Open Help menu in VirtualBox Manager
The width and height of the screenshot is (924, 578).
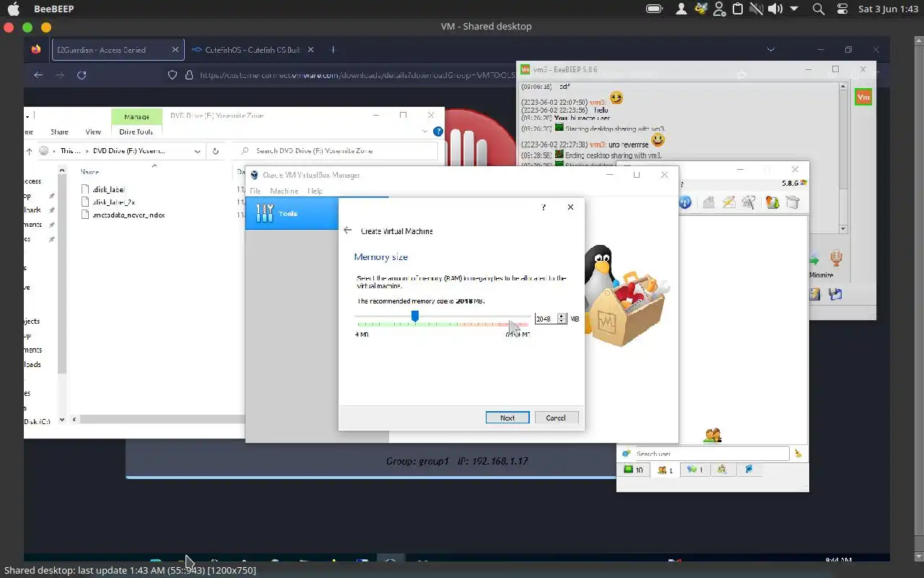(x=315, y=191)
